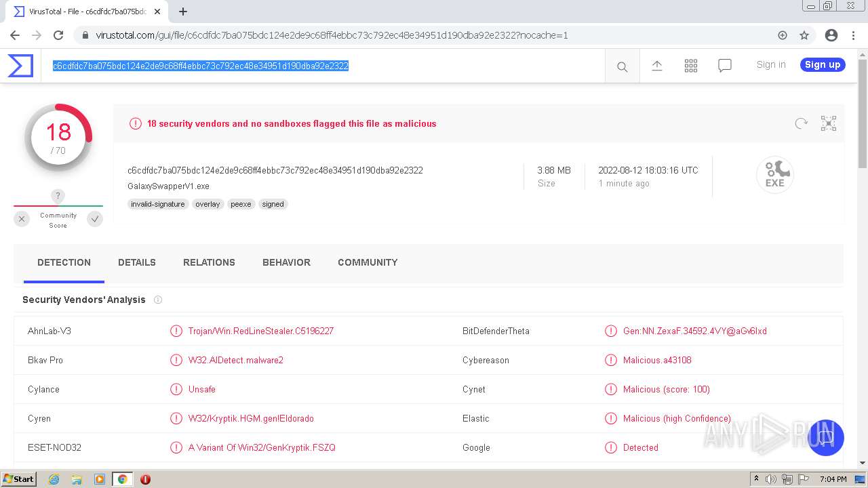Click the invalid-signature tag
The image size is (868, 488).
tap(158, 204)
